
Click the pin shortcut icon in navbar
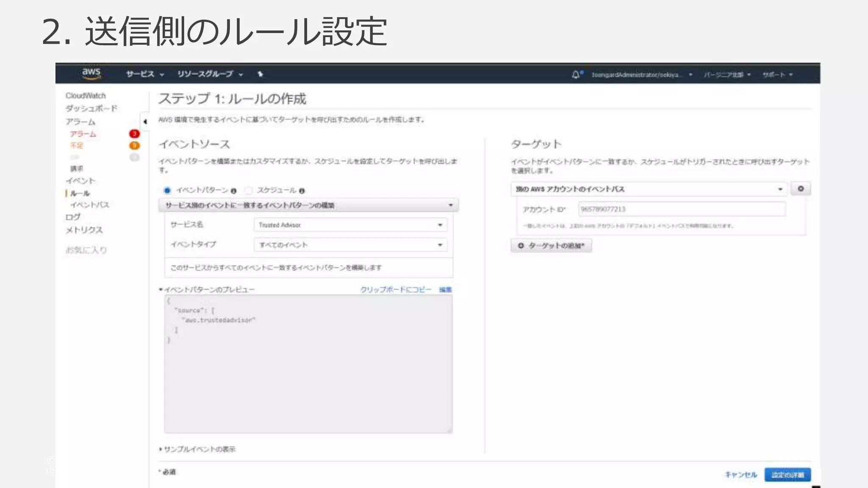coord(260,74)
